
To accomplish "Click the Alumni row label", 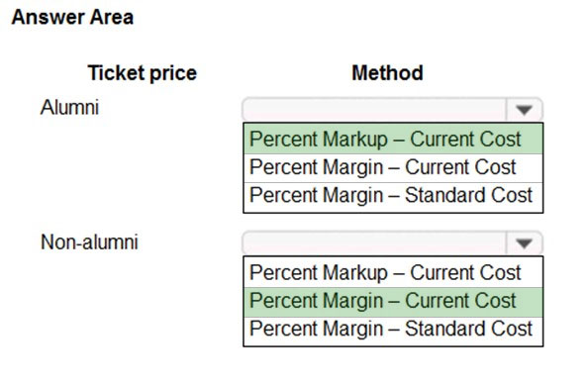I will tap(69, 108).
